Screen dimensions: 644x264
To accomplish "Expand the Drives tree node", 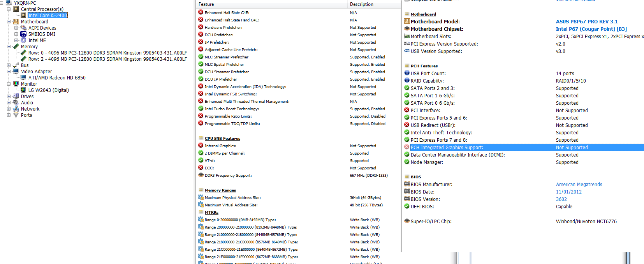I will [x=9, y=96].
